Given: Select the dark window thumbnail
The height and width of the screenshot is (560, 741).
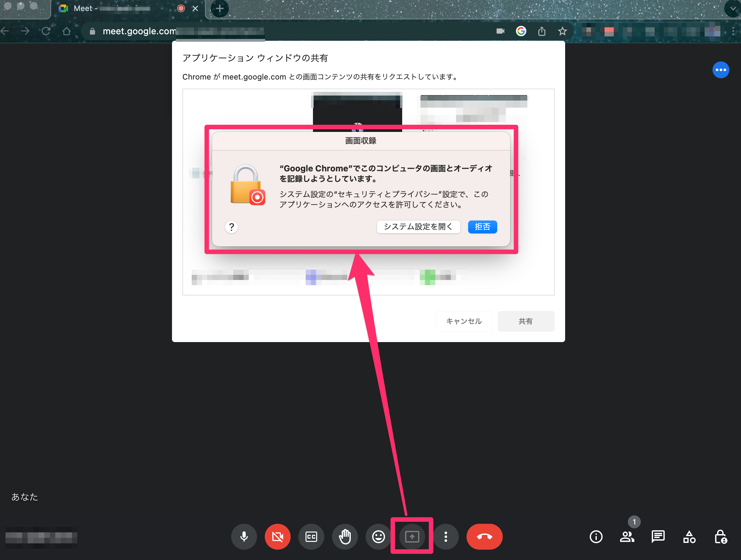Looking at the screenshot, I should click(x=358, y=112).
